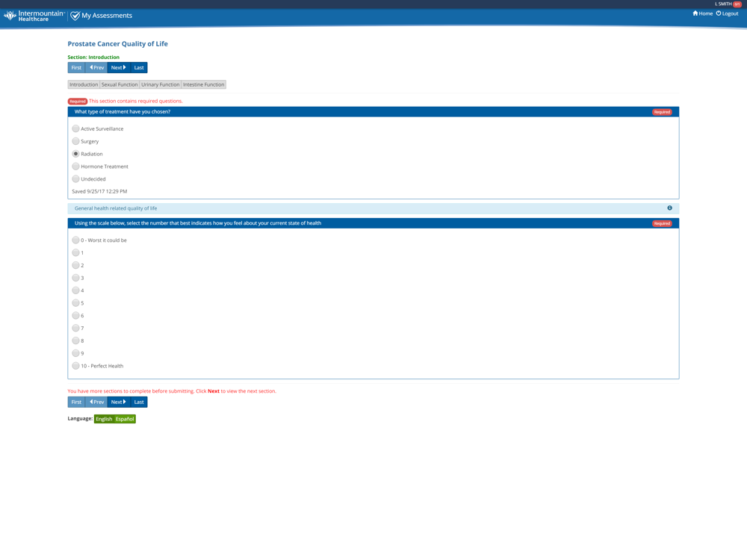Open the Urinary Function section tab

[x=160, y=85]
